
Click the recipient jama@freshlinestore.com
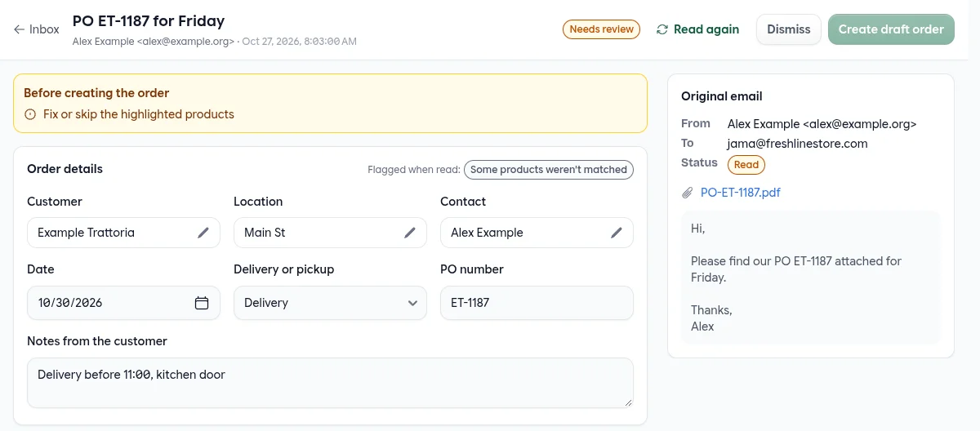(x=797, y=144)
